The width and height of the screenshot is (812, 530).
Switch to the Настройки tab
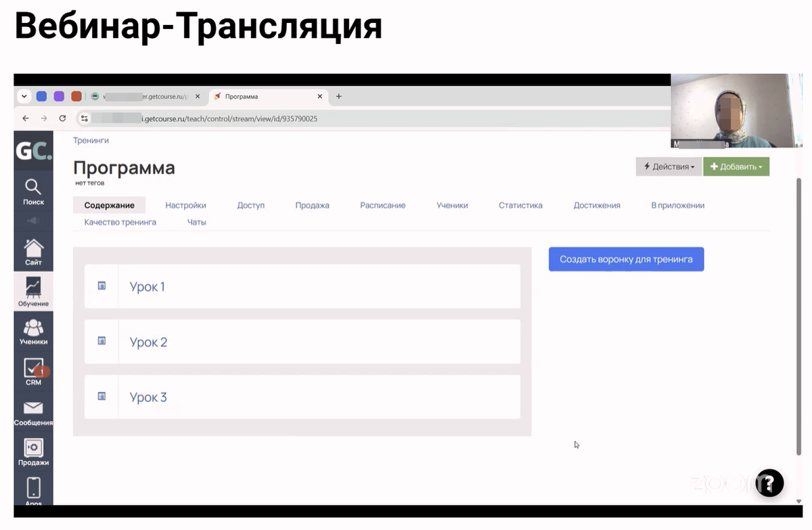[x=185, y=205]
